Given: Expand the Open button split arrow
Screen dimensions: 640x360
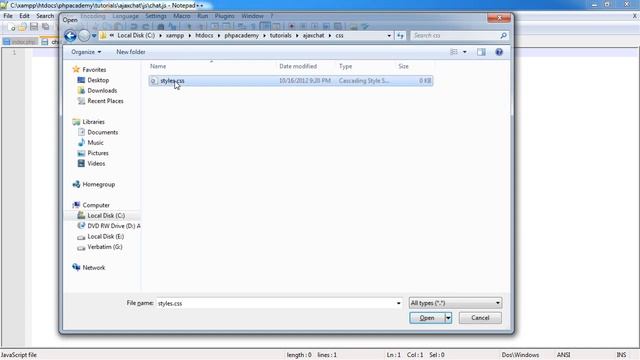Looking at the screenshot, I should pyautogui.click(x=448, y=318).
